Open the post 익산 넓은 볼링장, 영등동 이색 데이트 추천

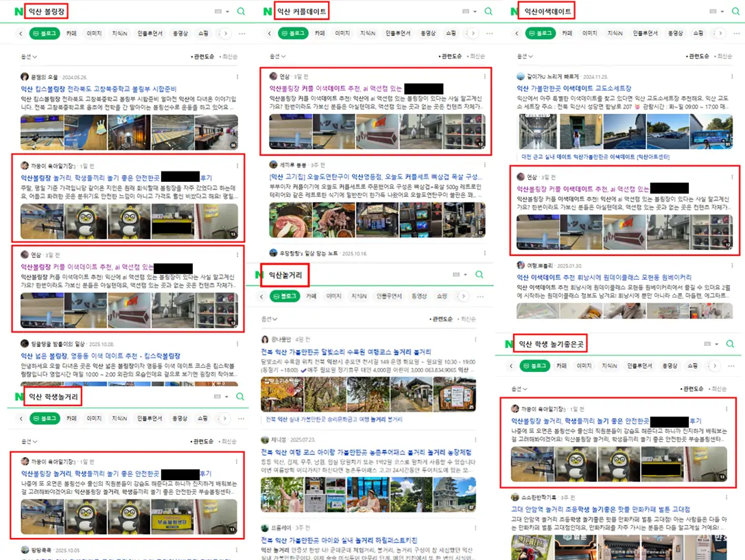[100, 355]
